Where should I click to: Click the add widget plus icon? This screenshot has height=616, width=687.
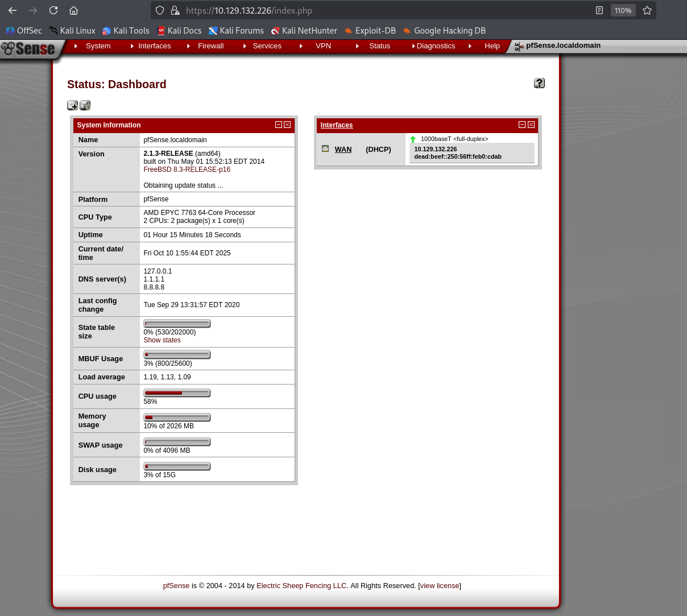tap(72, 105)
